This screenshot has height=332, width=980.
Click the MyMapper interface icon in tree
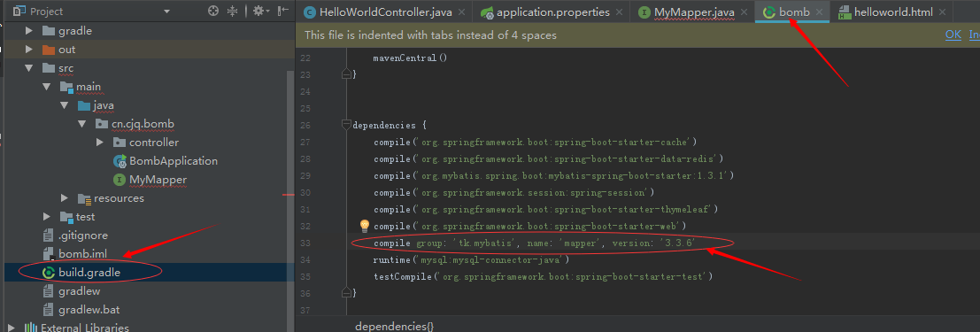[120, 180]
